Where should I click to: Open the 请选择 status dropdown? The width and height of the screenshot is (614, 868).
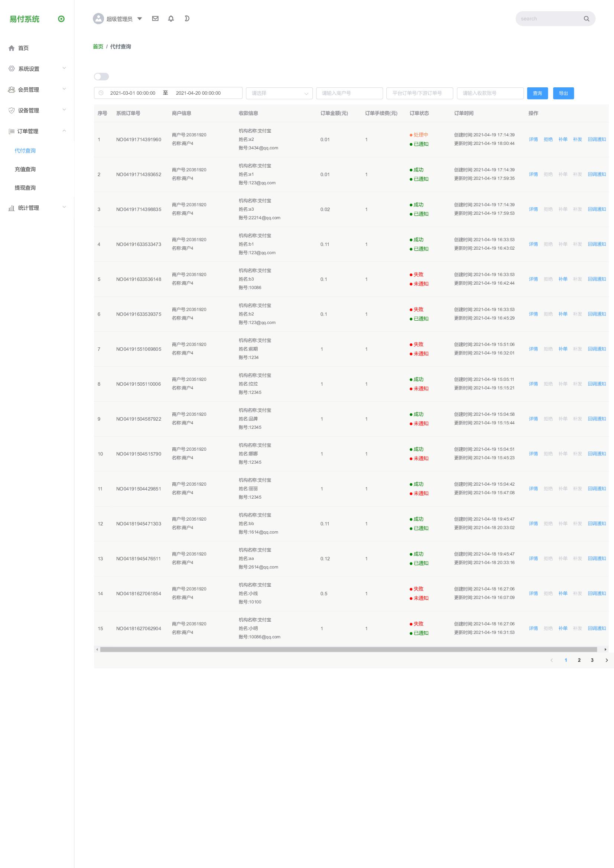pos(279,93)
